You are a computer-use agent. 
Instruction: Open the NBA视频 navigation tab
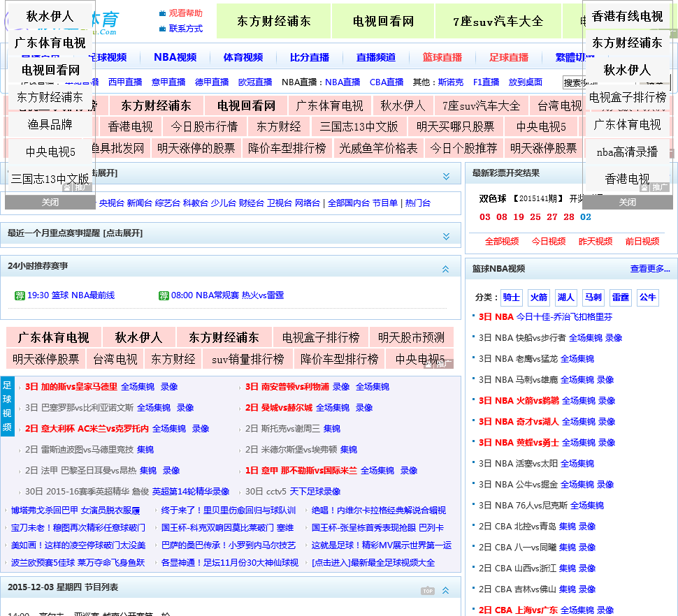(175, 57)
